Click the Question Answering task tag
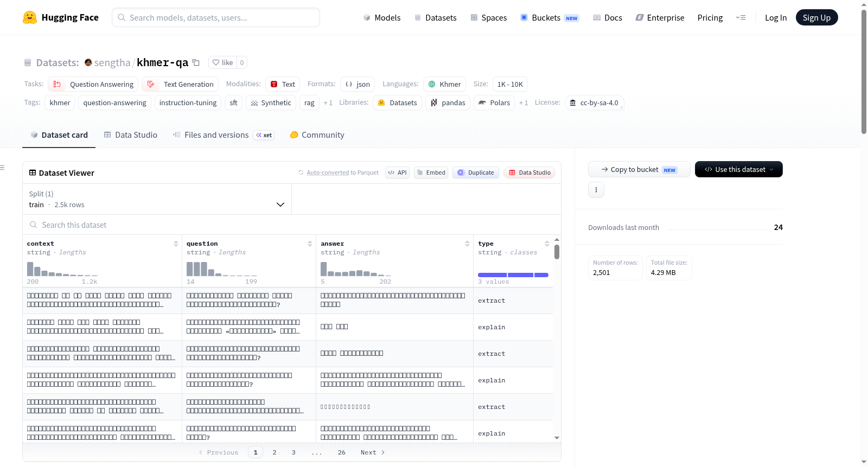The width and height of the screenshot is (868, 467). click(x=93, y=84)
